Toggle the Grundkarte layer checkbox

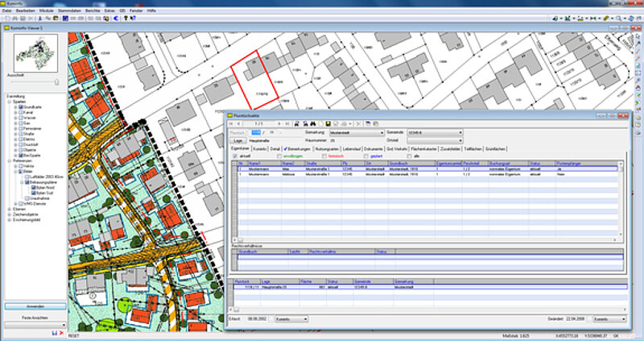[21, 107]
